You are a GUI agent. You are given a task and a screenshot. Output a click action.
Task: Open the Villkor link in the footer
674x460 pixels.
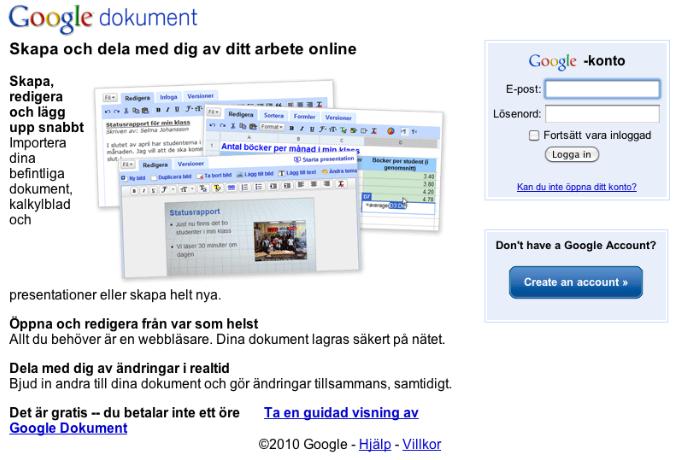(x=422, y=444)
